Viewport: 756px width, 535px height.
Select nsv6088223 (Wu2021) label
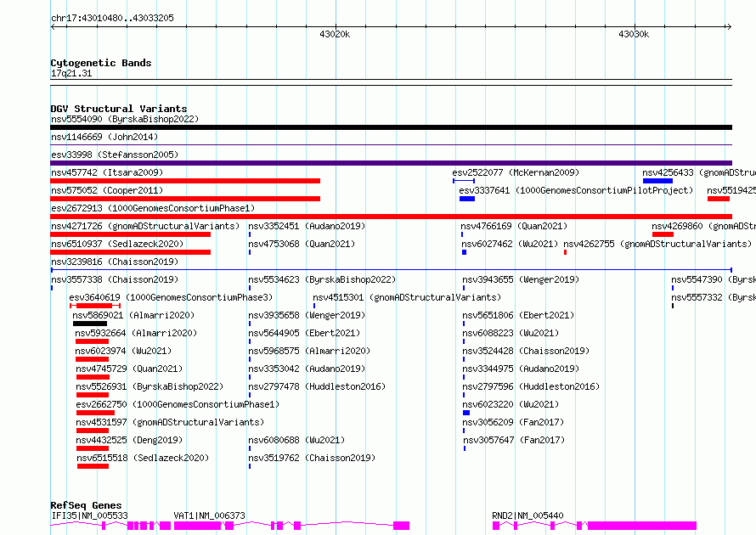[x=511, y=333]
